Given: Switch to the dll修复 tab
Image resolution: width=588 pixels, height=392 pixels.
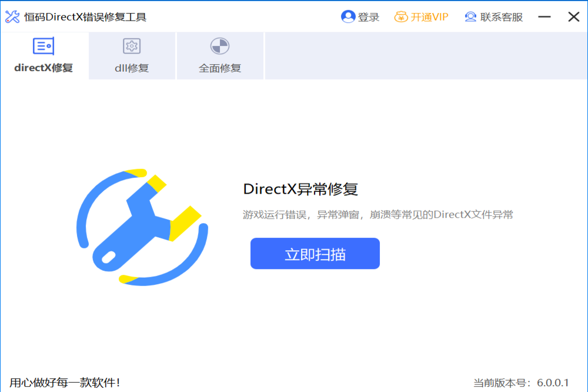Looking at the screenshot, I should [x=132, y=55].
